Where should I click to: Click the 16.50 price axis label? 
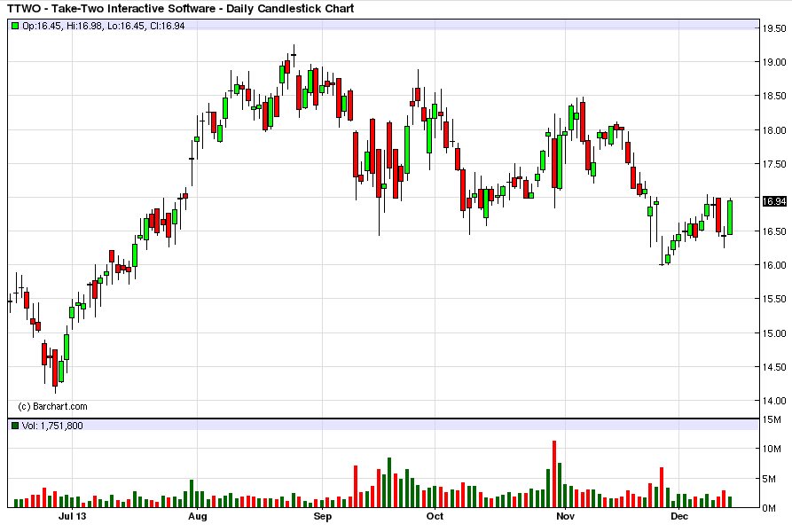pyautogui.click(x=773, y=231)
